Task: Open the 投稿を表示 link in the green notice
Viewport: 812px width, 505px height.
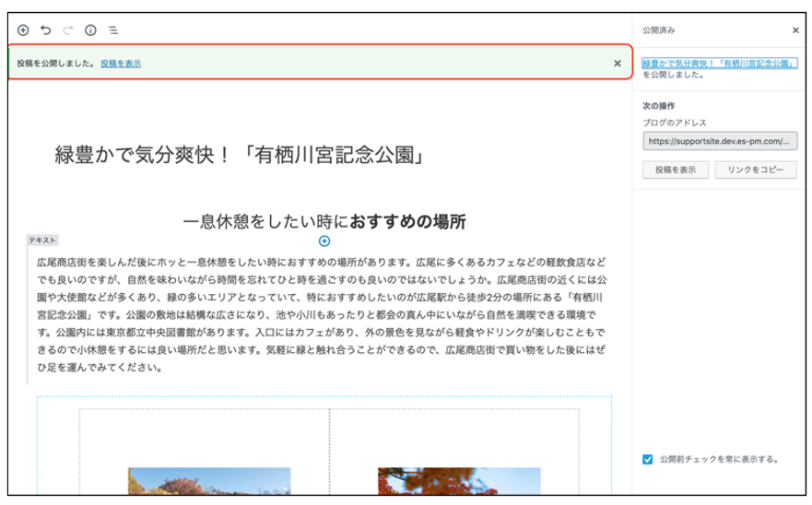Action: click(121, 64)
